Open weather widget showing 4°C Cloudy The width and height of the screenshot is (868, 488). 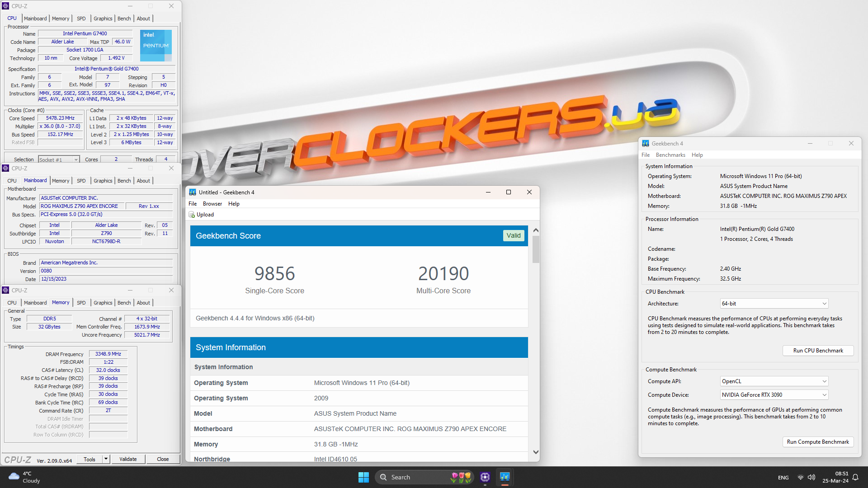point(24,477)
